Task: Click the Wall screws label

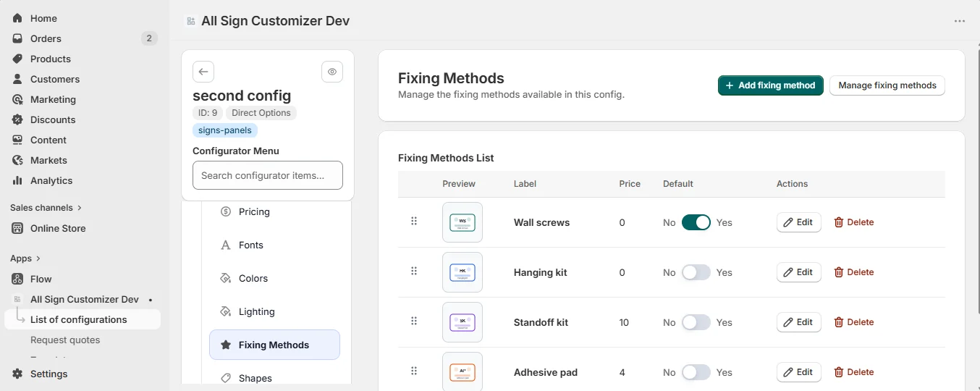Action: pos(541,222)
